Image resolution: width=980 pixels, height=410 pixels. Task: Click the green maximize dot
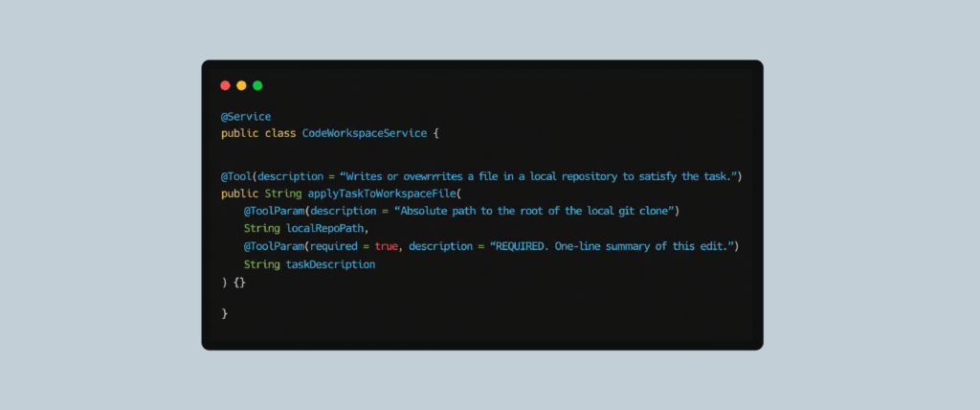pos(257,86)
